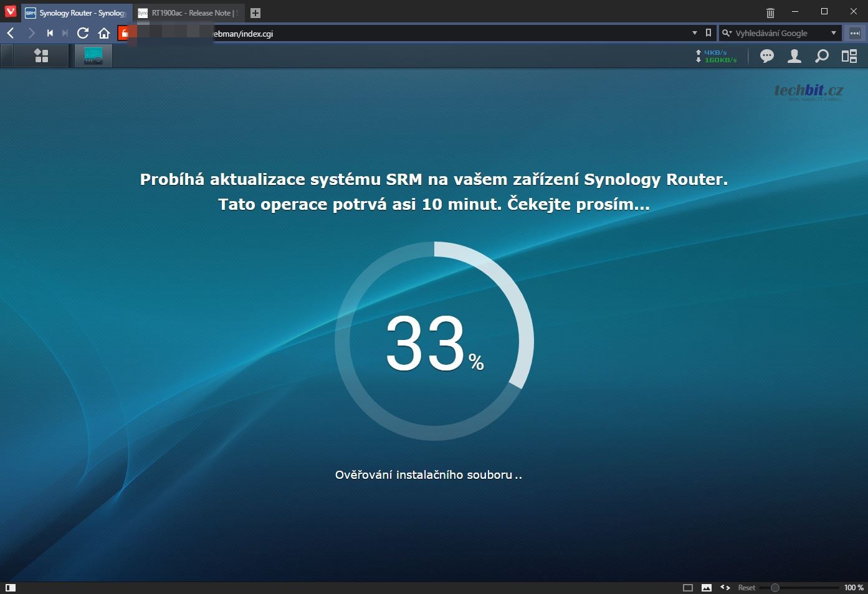Expand the search engine dropdown arrow
This screenshot has height=594, width=868.
click(834, 33)
